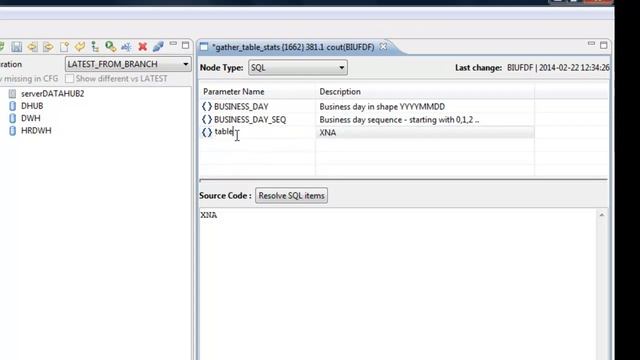
Task: Click the braces icon next to BUSINESS_DAY
Action: coord(207,107)
